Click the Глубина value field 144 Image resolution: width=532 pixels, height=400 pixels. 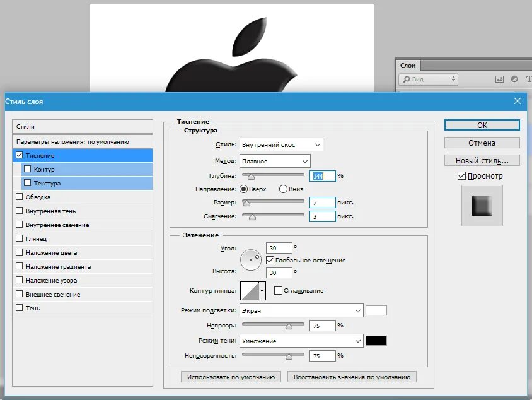coord(322,176)
